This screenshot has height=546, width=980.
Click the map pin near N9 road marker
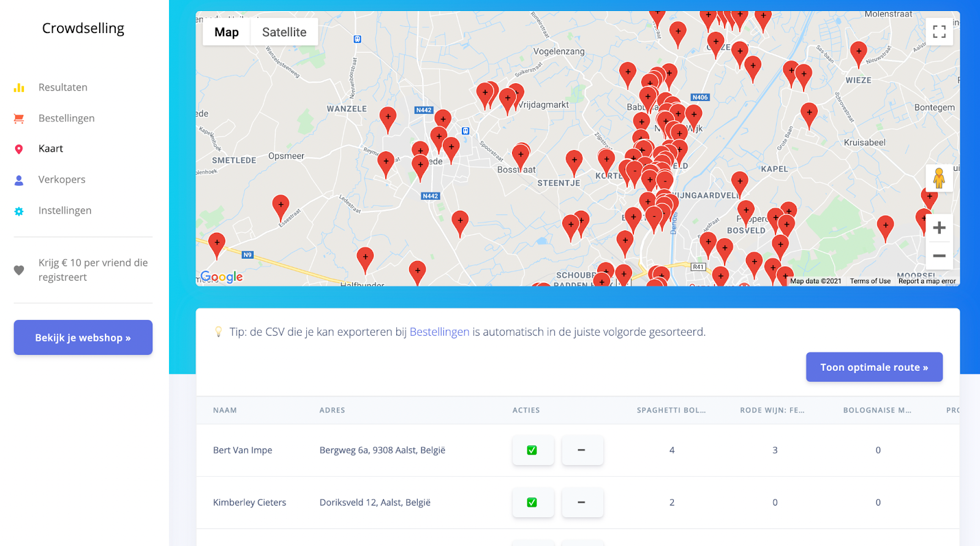point(217,246)
